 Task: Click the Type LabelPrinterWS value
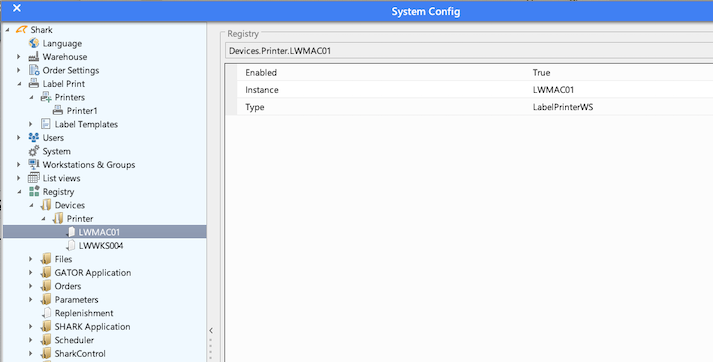[563, 107]
